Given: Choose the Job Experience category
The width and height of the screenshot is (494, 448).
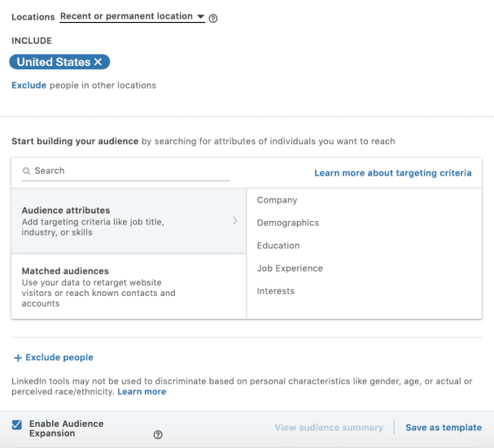Looking at the screenshot, I should click(290, 268).
